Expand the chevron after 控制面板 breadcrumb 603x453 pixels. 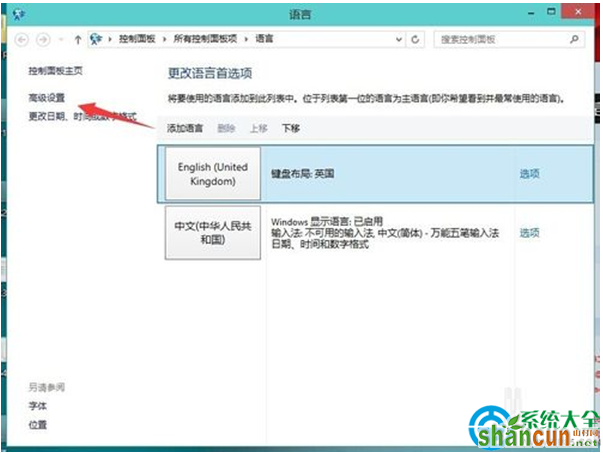165,39
